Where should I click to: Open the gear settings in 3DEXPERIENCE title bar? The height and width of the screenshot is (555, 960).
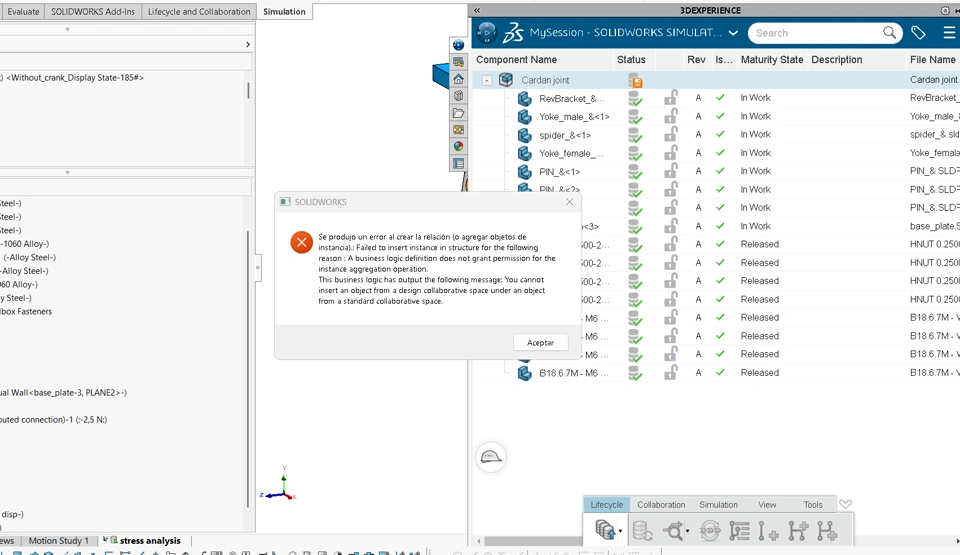pyautogui.click(x=945, y=10)
